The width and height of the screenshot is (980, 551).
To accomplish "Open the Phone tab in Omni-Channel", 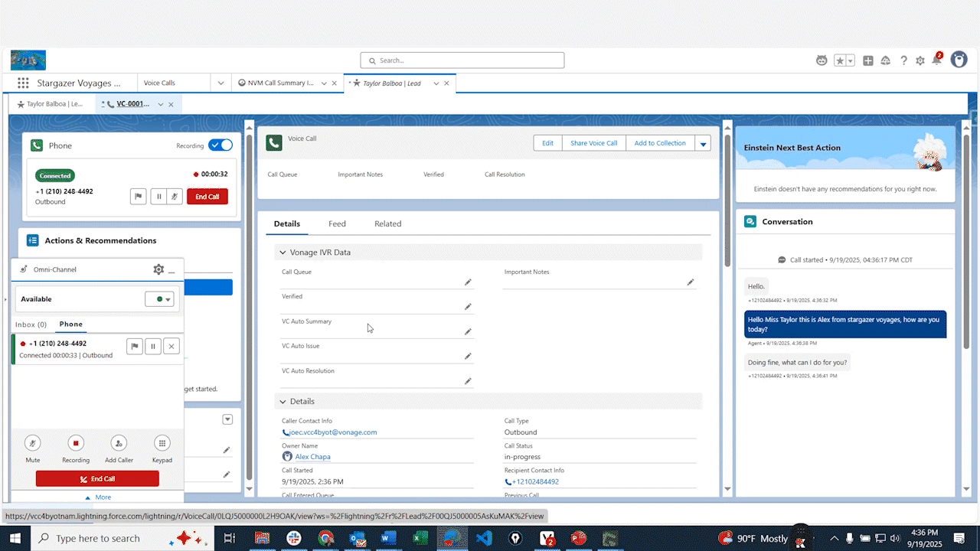I will click(70, 324).
